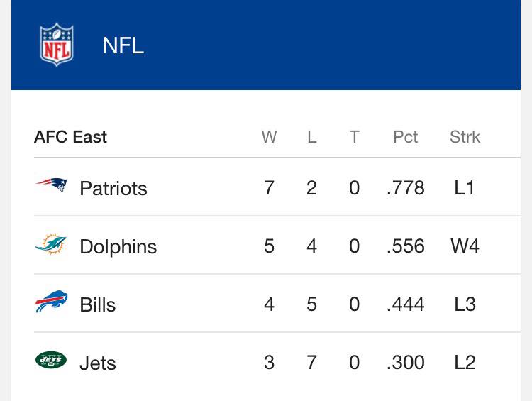The image size is (532, 401).
Task: Click the Patriots .778 percentage value
Action: 406,188
